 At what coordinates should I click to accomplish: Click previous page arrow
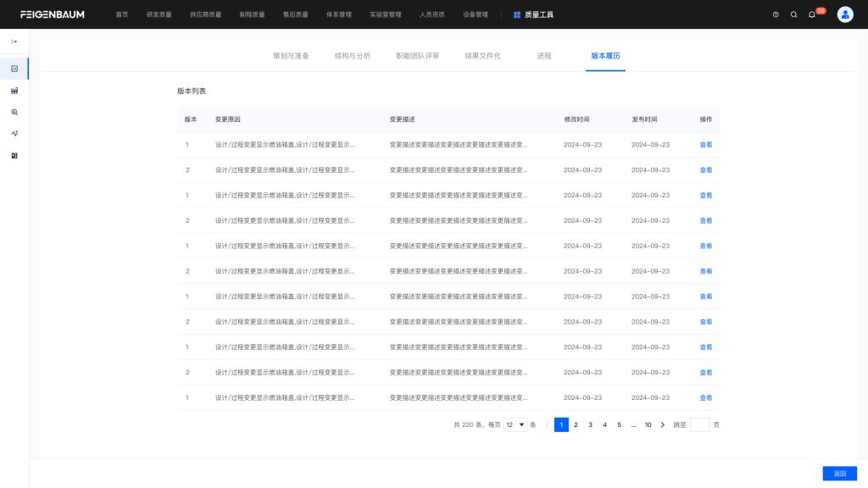[547, 425]
